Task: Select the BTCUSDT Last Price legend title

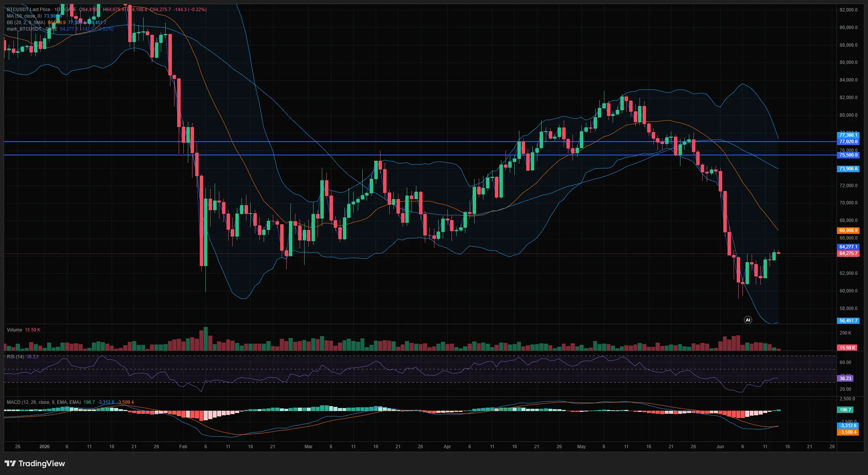Action: pos(28,9)
